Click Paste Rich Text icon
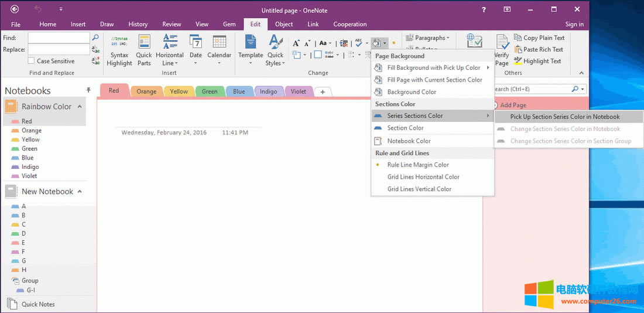 tap(518, 49)
